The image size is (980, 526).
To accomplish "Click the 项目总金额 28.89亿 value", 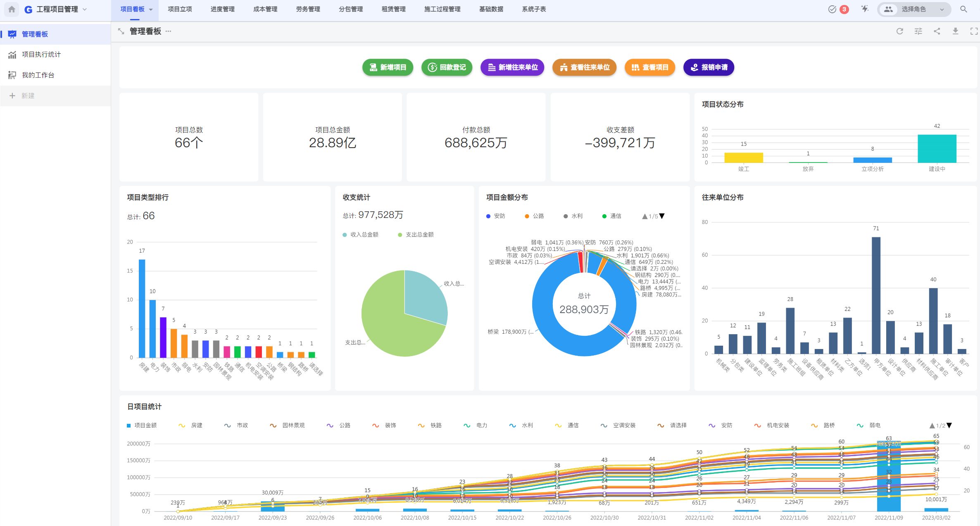I will point(333,143).
